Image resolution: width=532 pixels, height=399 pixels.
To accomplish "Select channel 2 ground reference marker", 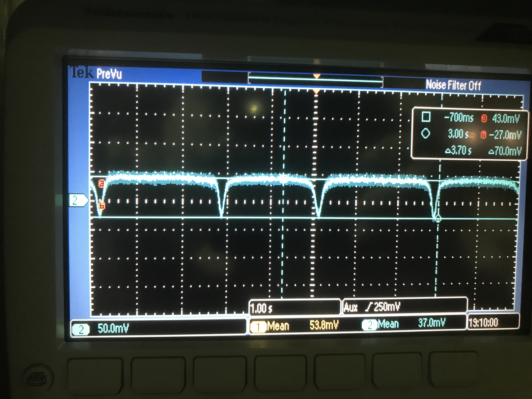I will [78, 200].
